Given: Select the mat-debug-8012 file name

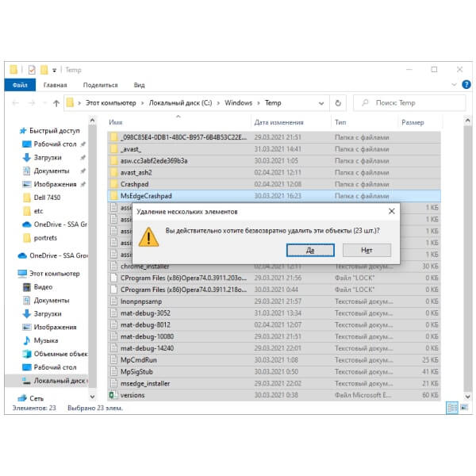Looking at the screenshot, I should [145, 324].
